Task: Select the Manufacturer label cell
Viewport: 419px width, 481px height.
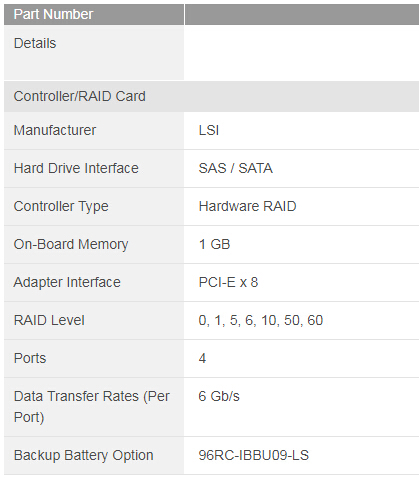Action: coord(94,130)
